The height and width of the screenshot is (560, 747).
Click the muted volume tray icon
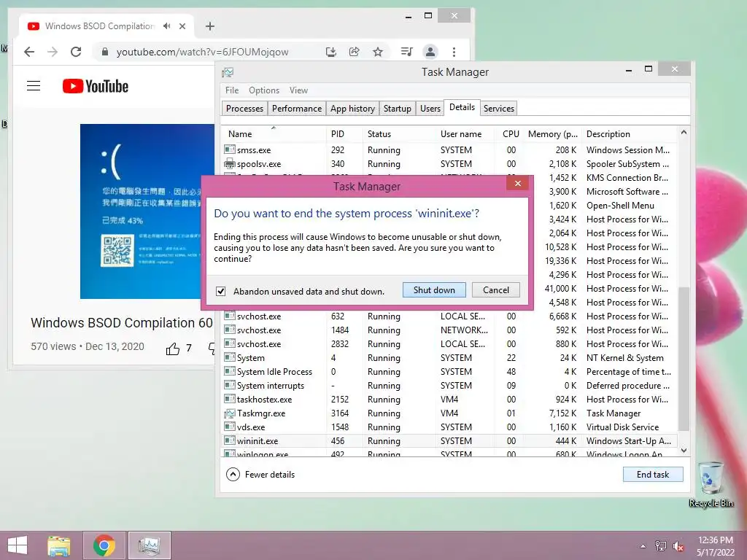coord(678,546)
